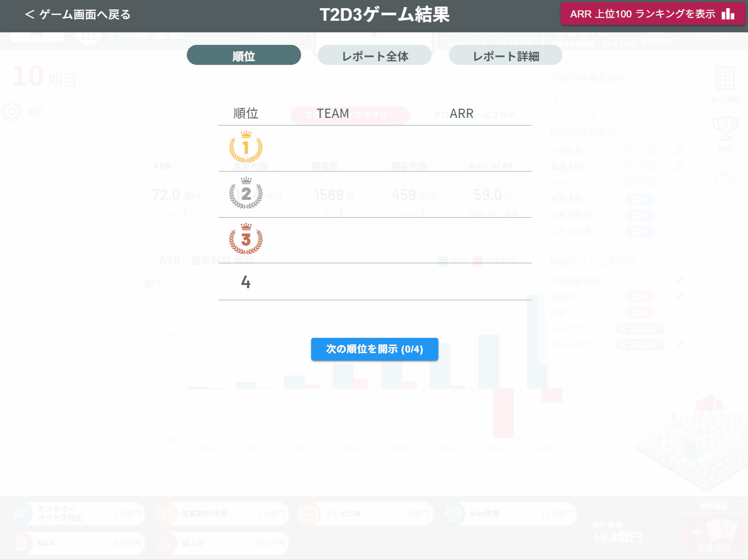Switch to the 順位 tab
748x560 pixels.
pyautogui.click(x=244, y=56)
